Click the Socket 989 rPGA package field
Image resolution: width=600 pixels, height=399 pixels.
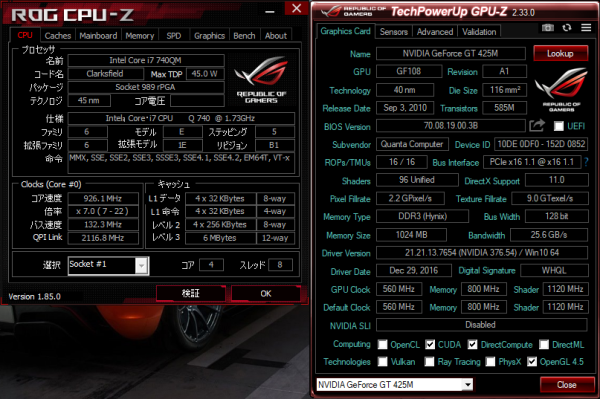point(146,87)
